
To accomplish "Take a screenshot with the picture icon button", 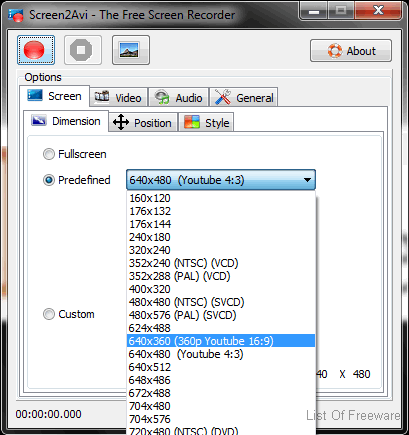I will pyautogui.click(x=131, y=50).
